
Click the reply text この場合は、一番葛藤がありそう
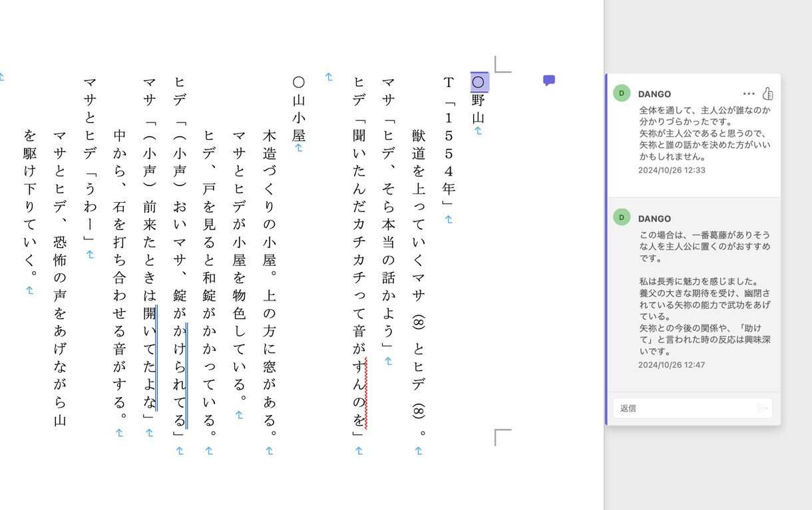(705, 235)
